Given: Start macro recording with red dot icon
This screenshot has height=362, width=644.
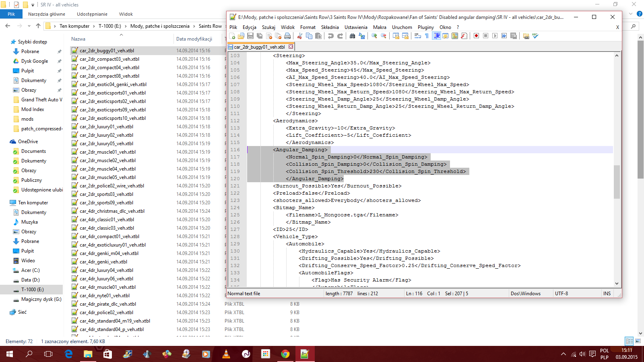Looking at the screenshot, I should click(476, 36).
